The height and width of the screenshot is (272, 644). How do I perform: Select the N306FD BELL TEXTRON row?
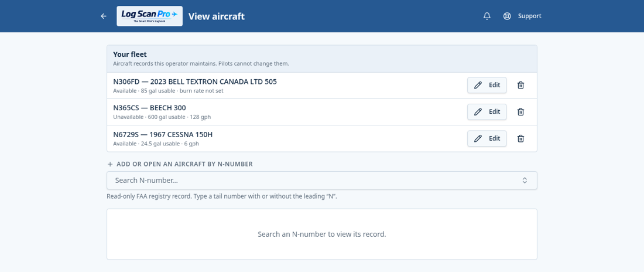tap(321, 85)
